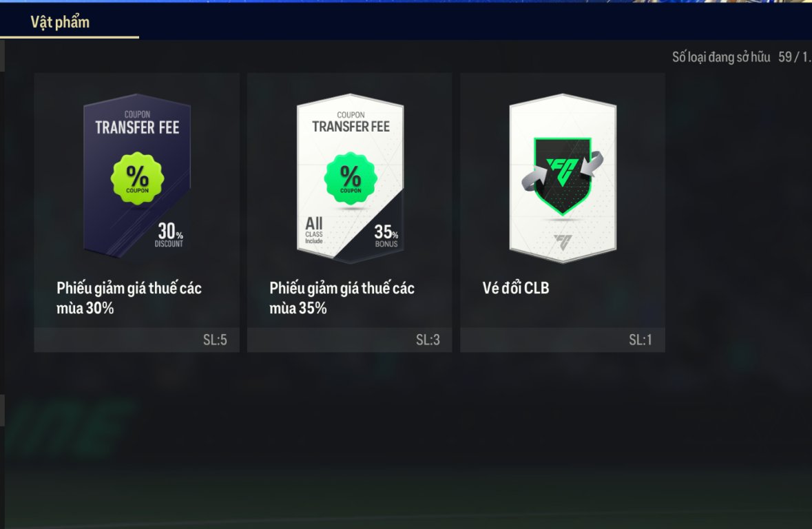
Task: Click the upper grey scroll handle on left edge
Action: [x=2, y=56]
